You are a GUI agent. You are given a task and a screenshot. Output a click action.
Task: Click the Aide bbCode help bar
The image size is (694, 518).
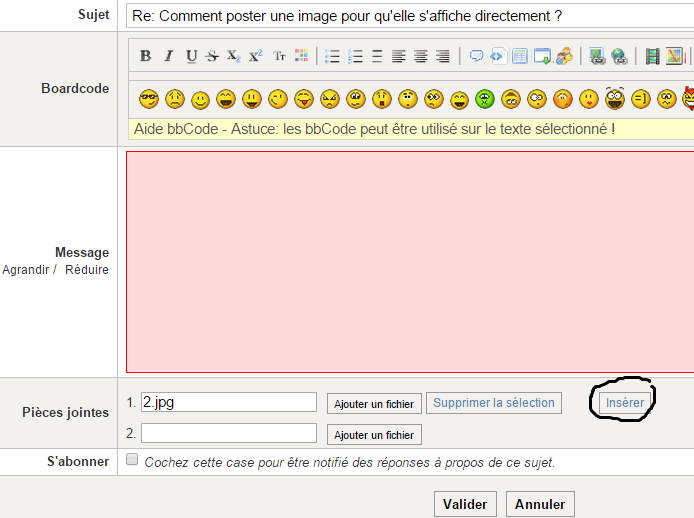[x=411, y=129]
